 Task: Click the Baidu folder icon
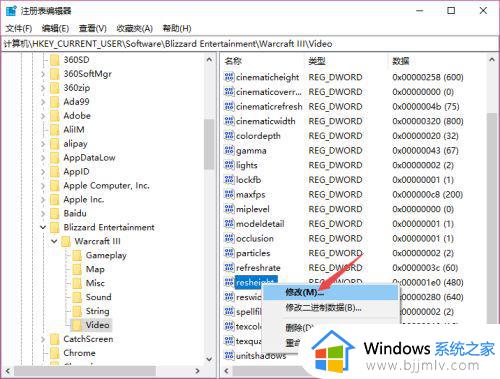click(54, 213)
